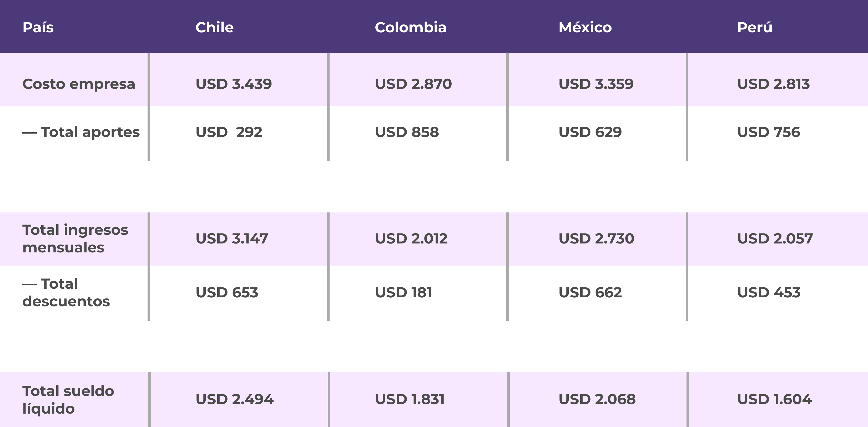This screenshot has height=427, width=868.
Task: Select the México column header
Action: (585, 27)
